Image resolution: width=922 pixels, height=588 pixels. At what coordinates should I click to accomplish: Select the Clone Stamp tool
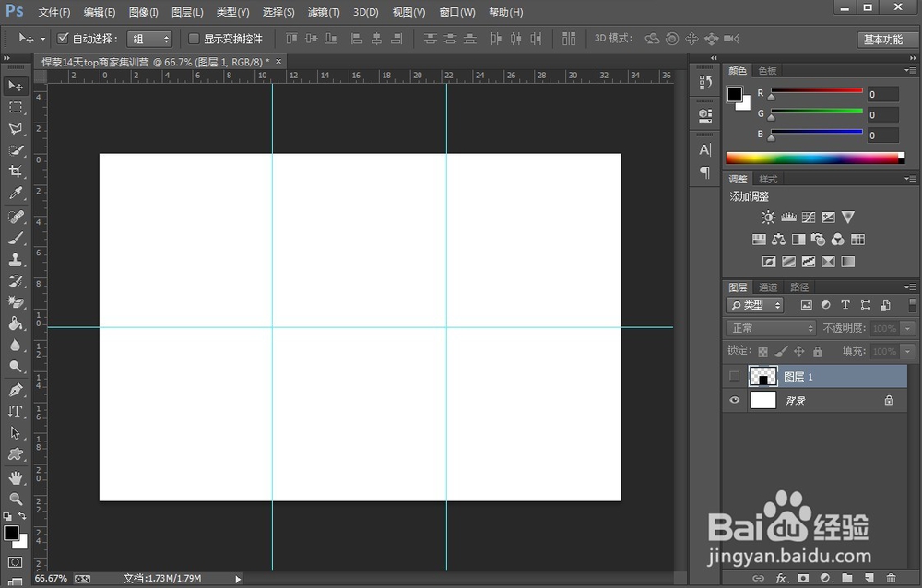pos(16,259)
